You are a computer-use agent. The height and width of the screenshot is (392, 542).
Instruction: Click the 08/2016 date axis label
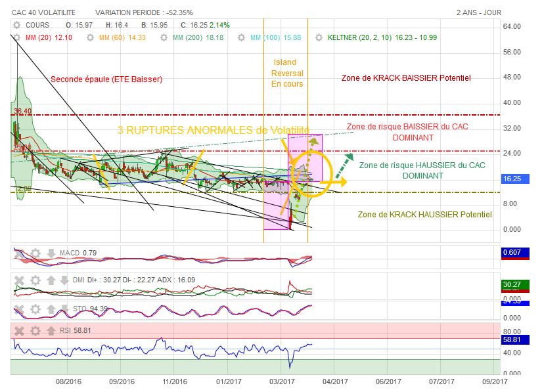coord(68,381)
